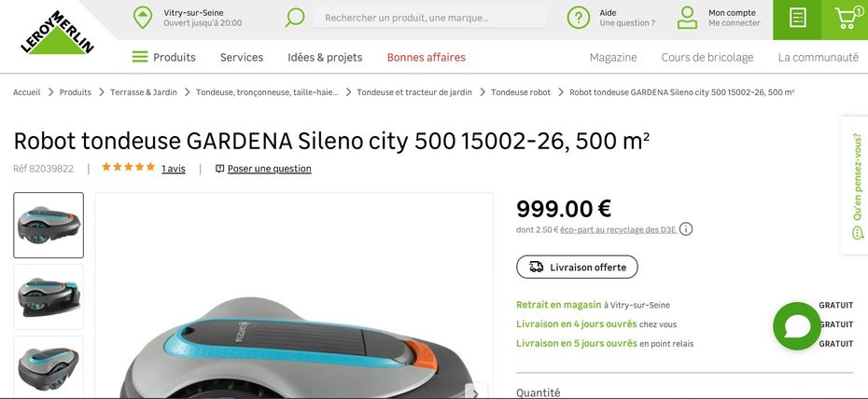Click Poser une question link
This screenshot has width=868, height=399.
[263, 169]
